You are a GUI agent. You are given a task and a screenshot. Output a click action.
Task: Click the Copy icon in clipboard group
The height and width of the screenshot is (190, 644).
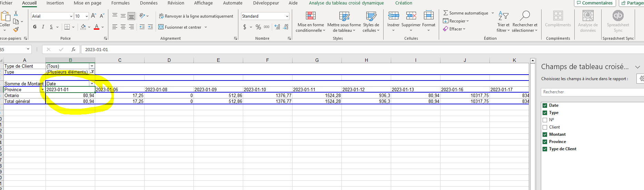click(16, 21)
